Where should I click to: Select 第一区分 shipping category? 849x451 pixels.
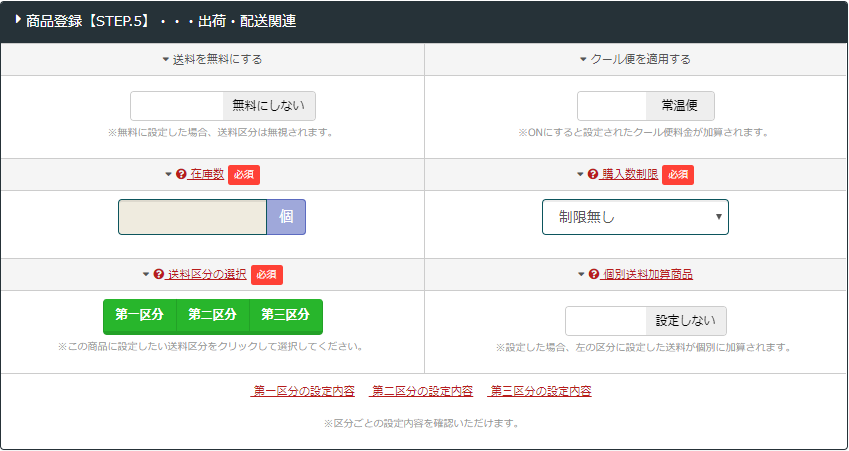[x=139, y=315]
